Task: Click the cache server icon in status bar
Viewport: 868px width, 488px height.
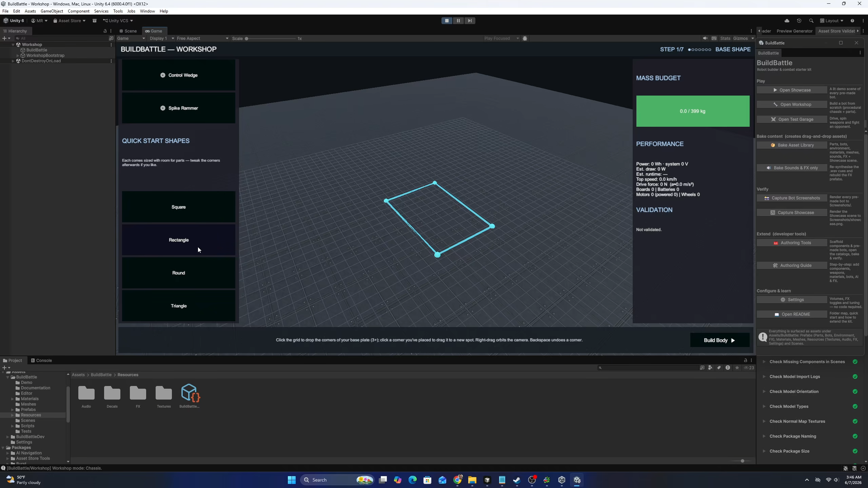Action: point(854,468)
